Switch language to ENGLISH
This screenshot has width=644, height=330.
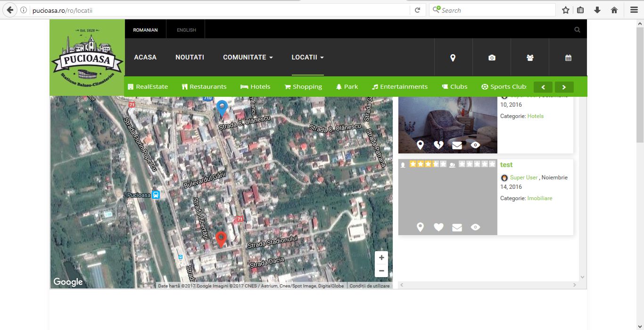point(186,30)
